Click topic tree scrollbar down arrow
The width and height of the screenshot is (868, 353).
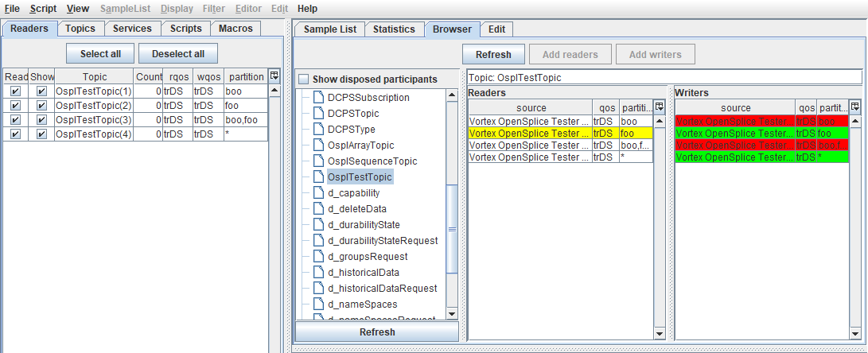pyautogui.click(x=452, y=314)
